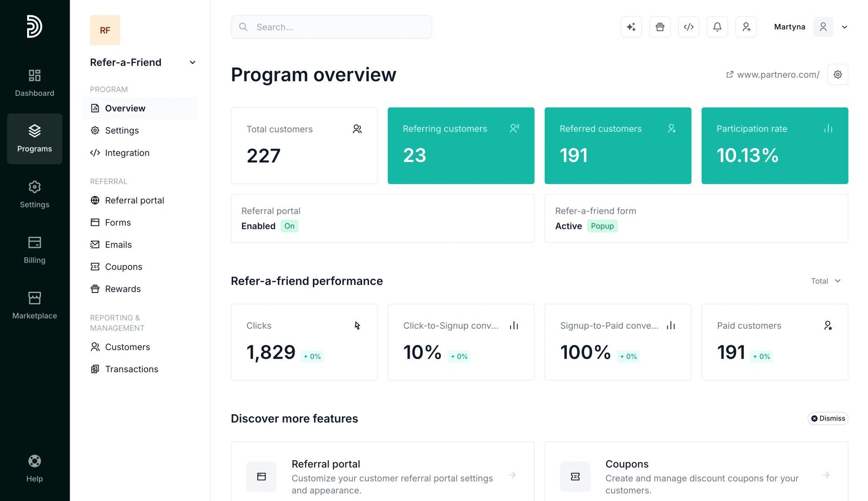The height and width of the screenshot is (501, 868).
Task: Click the Referral portal On badge
Action: (x=289, y=226)
